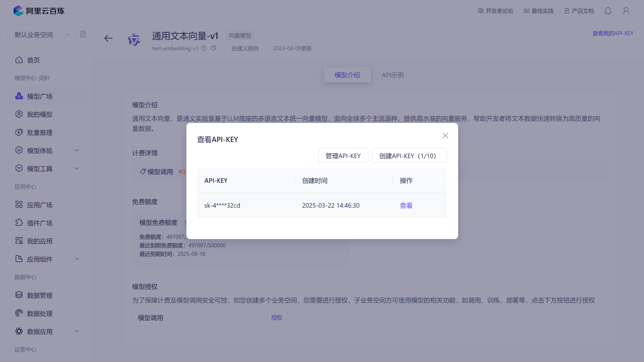Click 最近到期时间: 2025-09-18 text
The width and height of the screenshot is (644, 362).
pos(172,254)
